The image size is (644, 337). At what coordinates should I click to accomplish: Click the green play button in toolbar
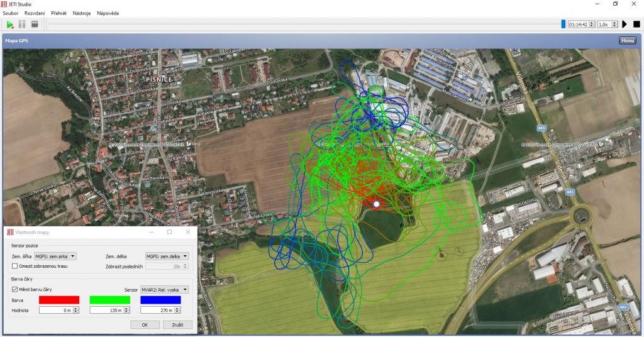pyautogui.click(x=10, y=25)
